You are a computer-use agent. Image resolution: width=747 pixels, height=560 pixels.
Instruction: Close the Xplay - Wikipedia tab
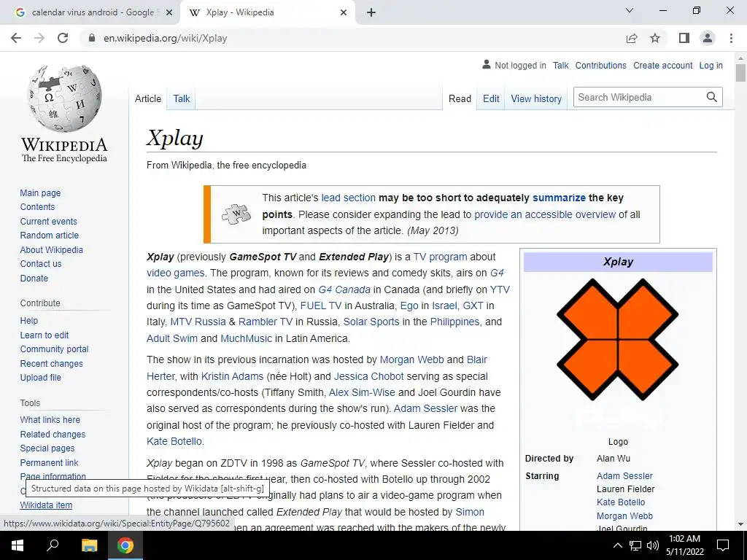[344, 13]
